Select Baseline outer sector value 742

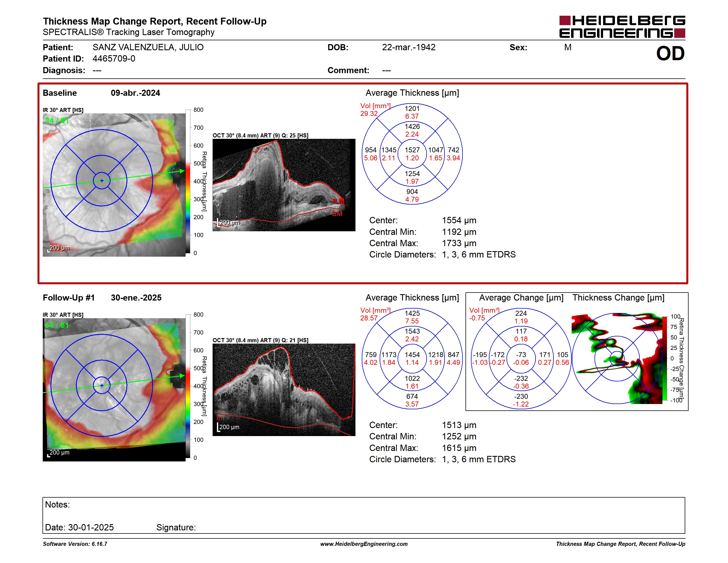coord(454,150)
